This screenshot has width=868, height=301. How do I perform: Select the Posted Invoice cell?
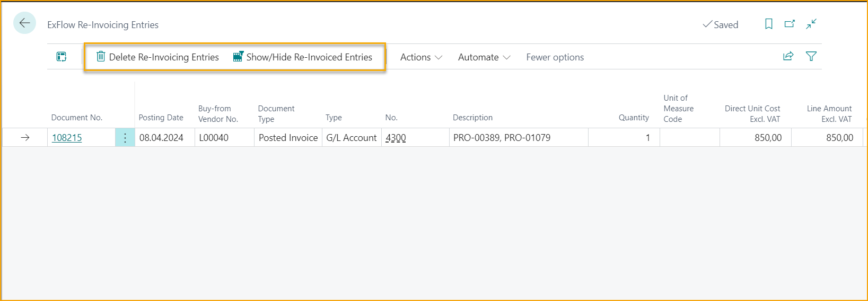[288, 138]
